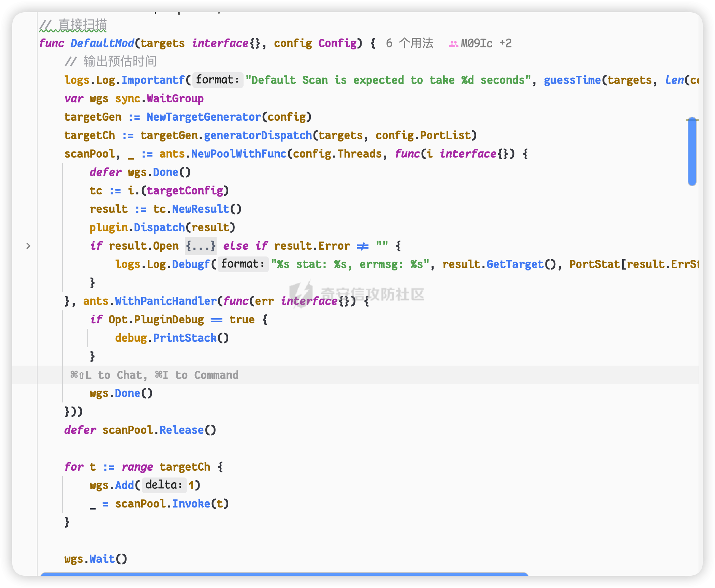Click the horizontal scrollbar at the bottom
The width and height of the screenshot is (715, 588).
click(x=284, y=574)
